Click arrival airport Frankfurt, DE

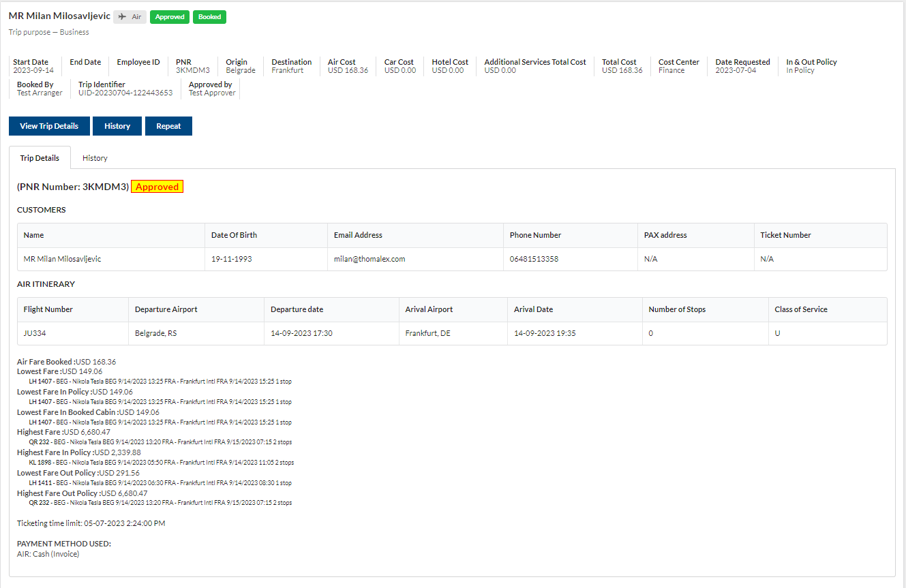pos(427,334)
